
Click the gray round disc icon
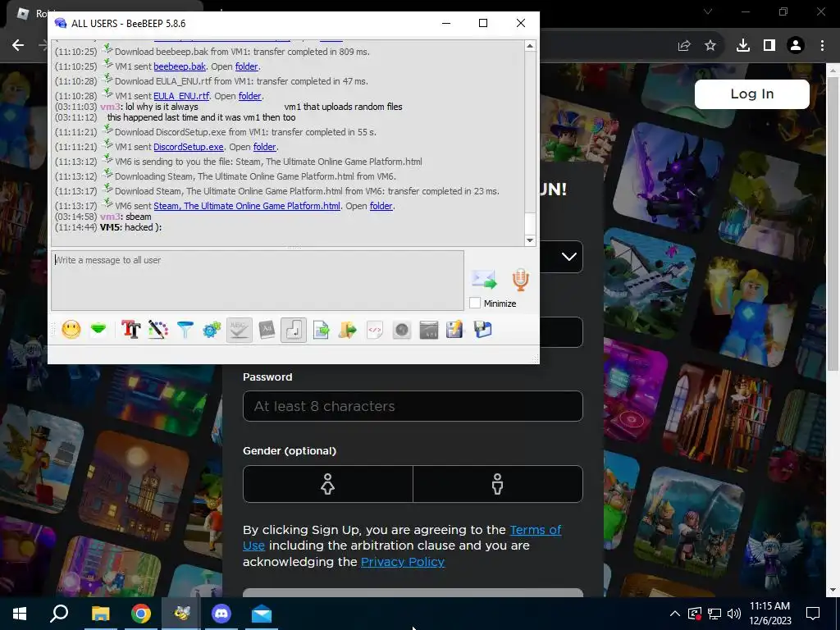tap(401, 330)
